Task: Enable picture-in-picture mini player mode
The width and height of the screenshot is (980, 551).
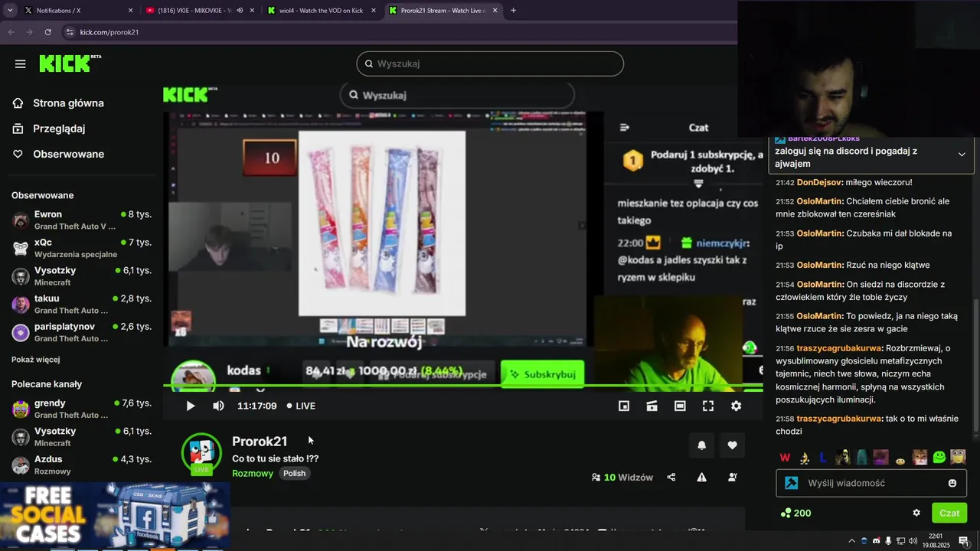Action: (624, 406)
